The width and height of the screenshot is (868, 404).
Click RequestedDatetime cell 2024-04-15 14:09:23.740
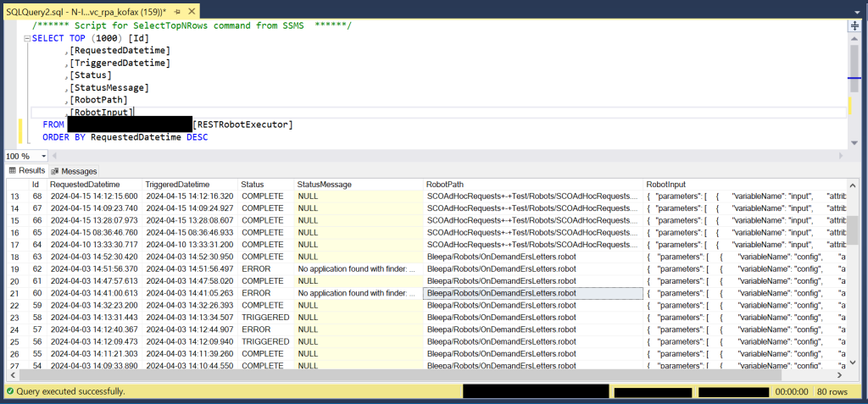[95, 208]
